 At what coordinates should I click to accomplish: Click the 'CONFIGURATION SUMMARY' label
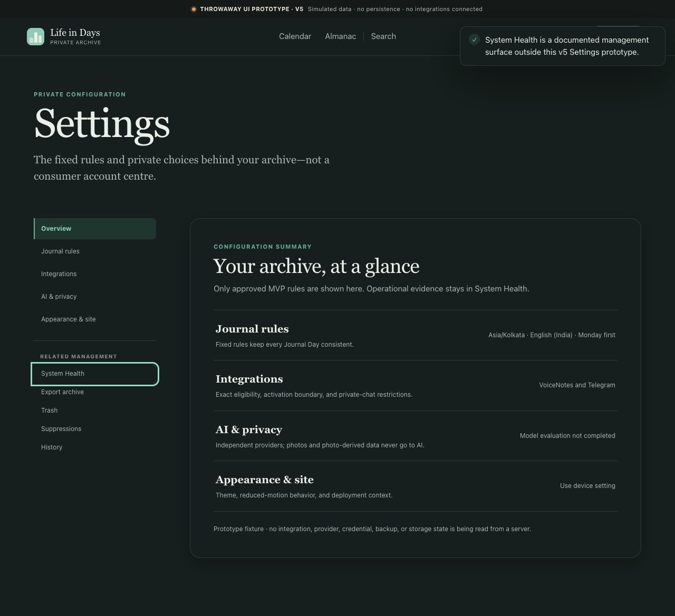(x=263, y=247)
